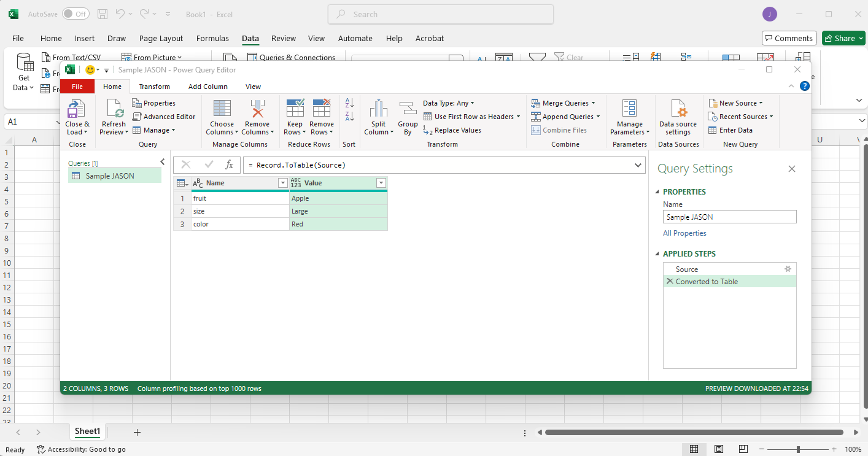Image resolution: width=868 pixels, height=456 pixels.
Task: Toggle the AutoSave switch in Excel
Action: pyautogui.click(x=76, y=14)
